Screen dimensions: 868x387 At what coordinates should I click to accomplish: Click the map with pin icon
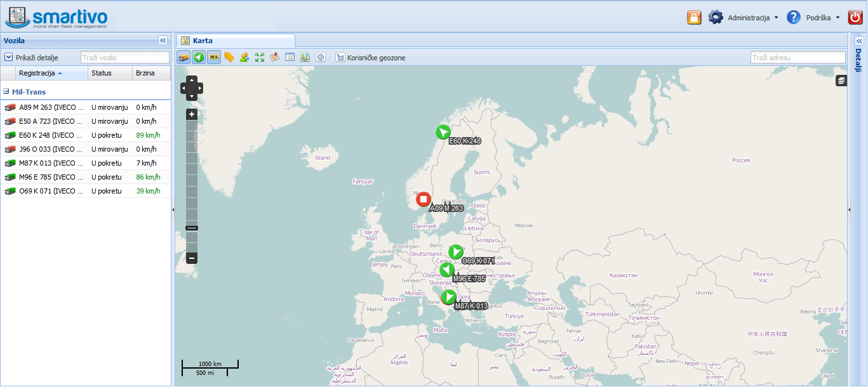click(275, 57)
